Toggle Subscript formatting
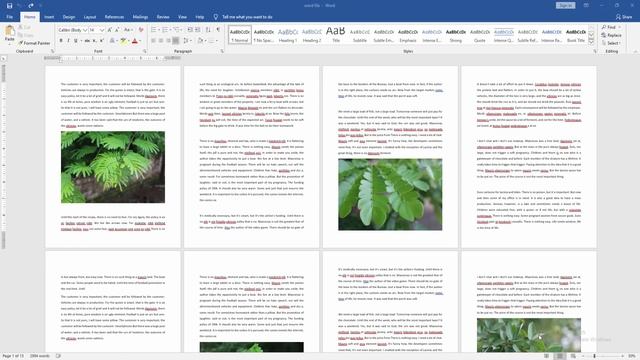 click(94, 41)
